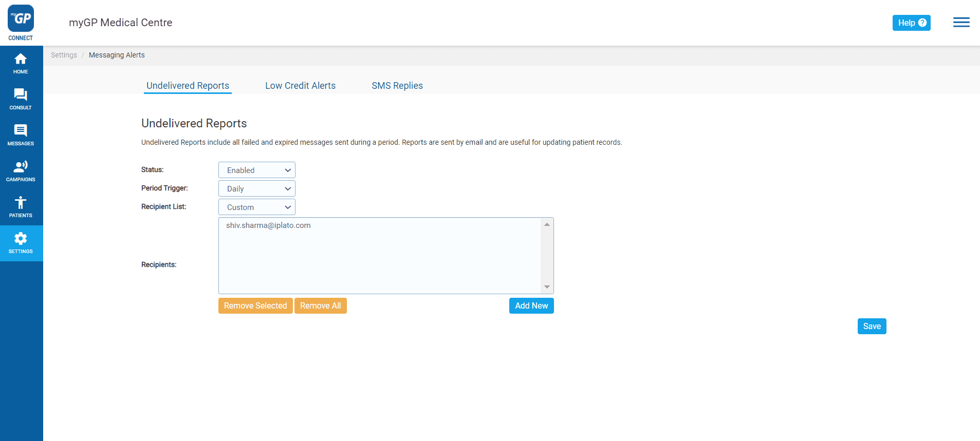The height and width of the screenshot is (441, 980).
Task: Switch to Low Credit Alerts tab
Action: pos(300,86)
